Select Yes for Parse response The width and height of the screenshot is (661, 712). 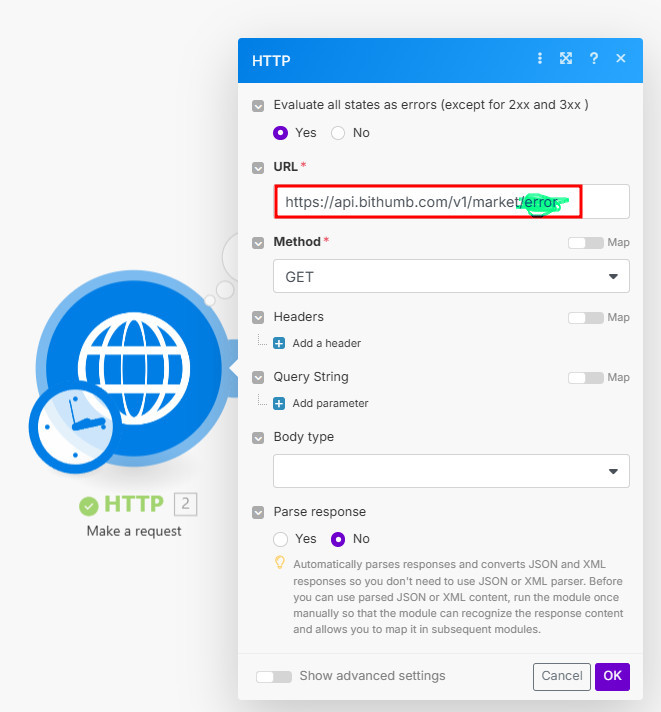281,538
